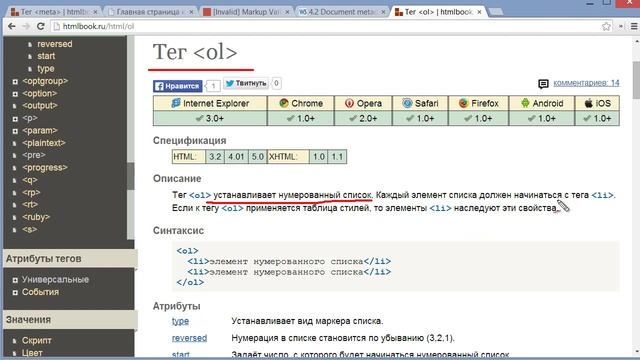Viewport: 640px width, 360px height.
Task: Click the Internet Explorer 3.0+ version cell
Action: [x=210, y=118]
